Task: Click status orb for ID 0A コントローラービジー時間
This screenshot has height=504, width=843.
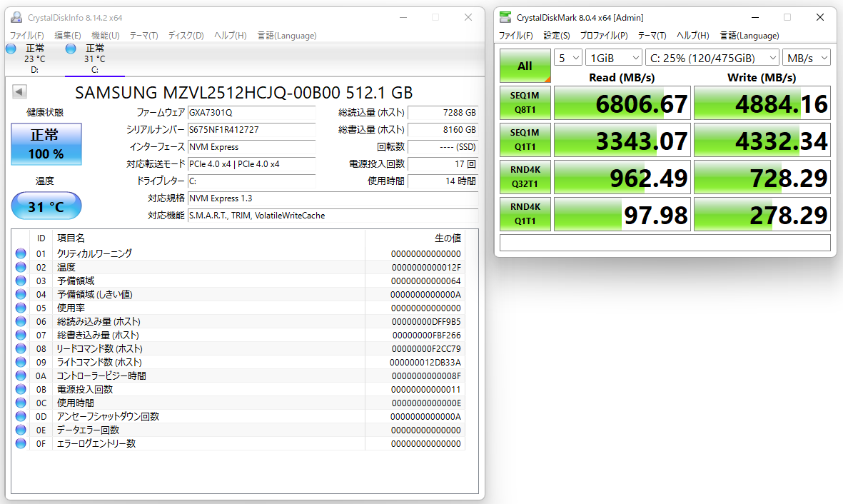Action: click(x=21, y=376)
